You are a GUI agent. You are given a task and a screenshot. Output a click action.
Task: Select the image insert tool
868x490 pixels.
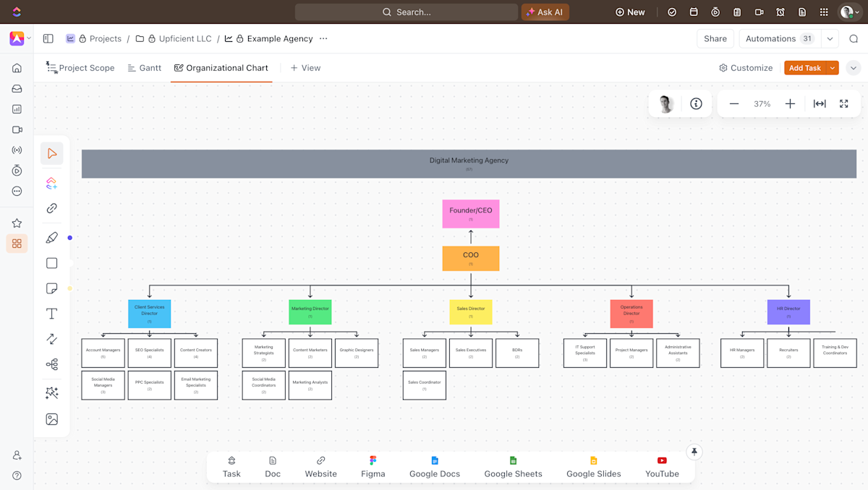[51, 418]
